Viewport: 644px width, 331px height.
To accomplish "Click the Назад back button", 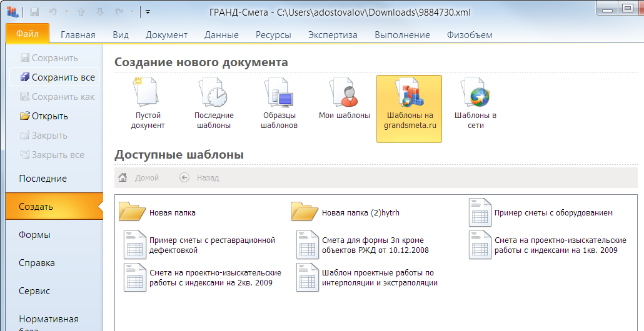I will (x=199, y=177).
